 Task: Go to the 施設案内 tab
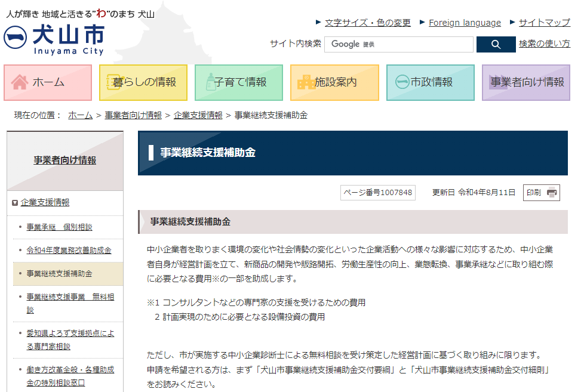334,82
